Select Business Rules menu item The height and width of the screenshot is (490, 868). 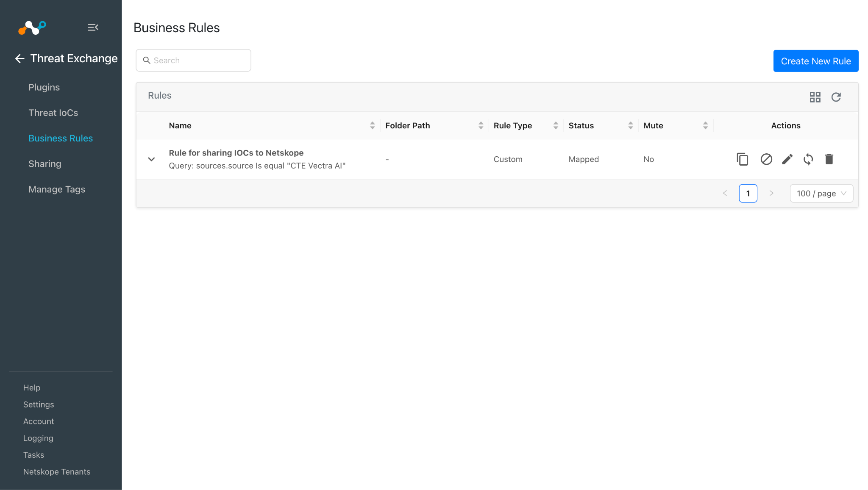click(61, 138)
